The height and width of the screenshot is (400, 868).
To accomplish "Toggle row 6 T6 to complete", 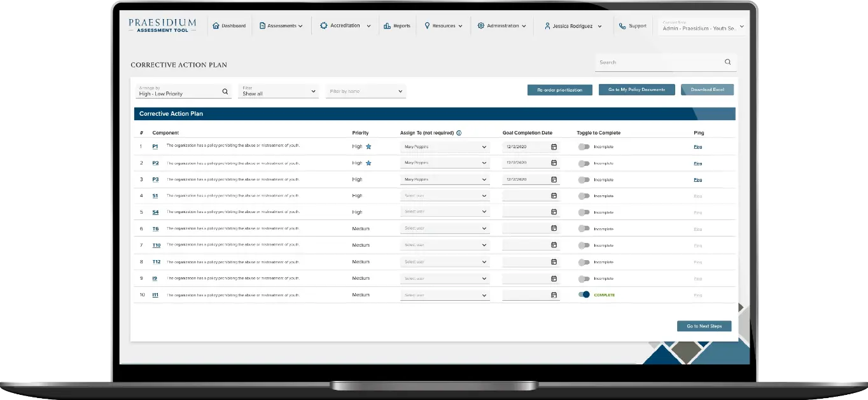I will tap(584, 228).
